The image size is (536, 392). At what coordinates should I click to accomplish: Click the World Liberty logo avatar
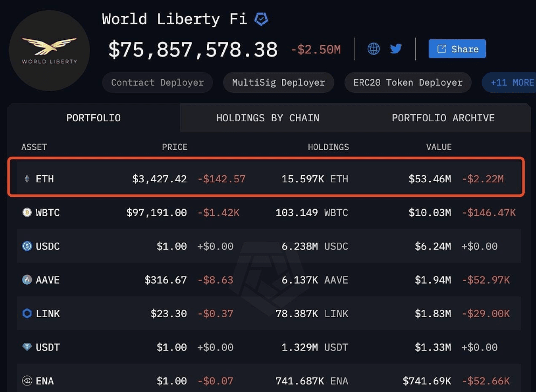click(50, 50)
